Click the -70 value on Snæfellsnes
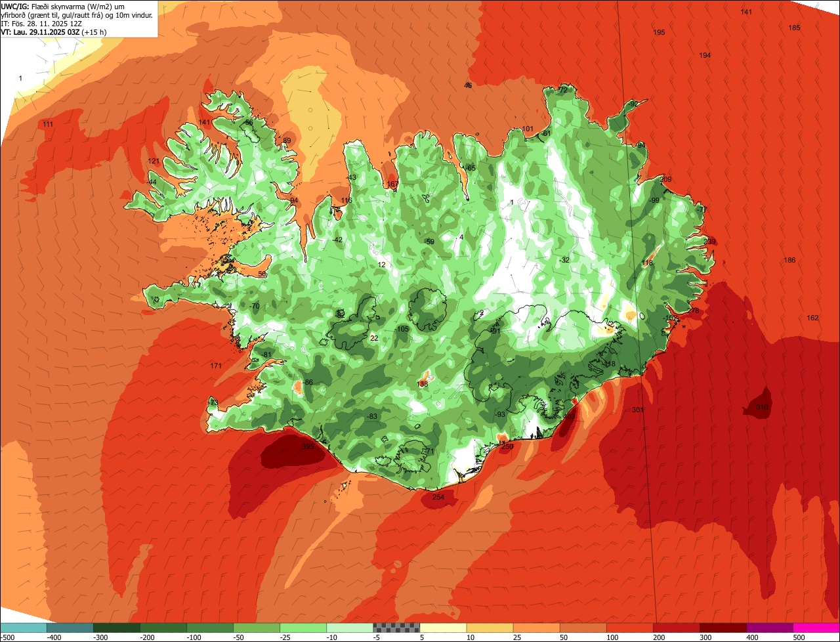 pyautogui.click(x=255, y=307)
